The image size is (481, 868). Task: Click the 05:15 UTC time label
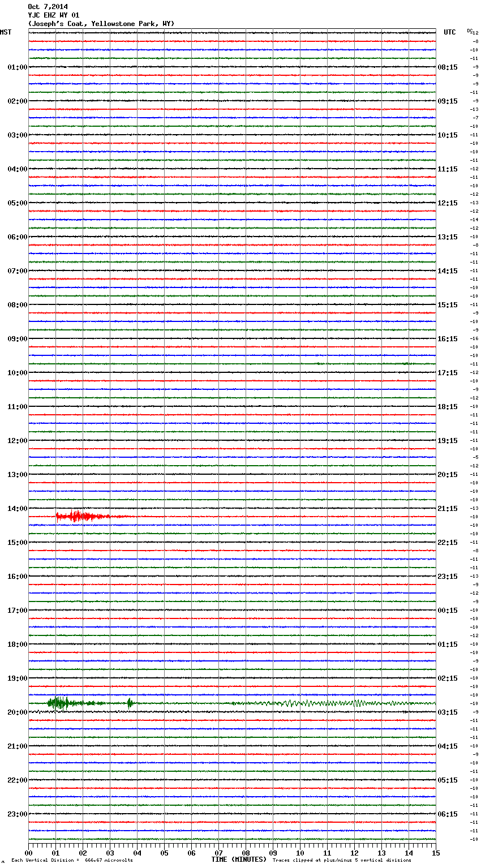coord(448,780)
